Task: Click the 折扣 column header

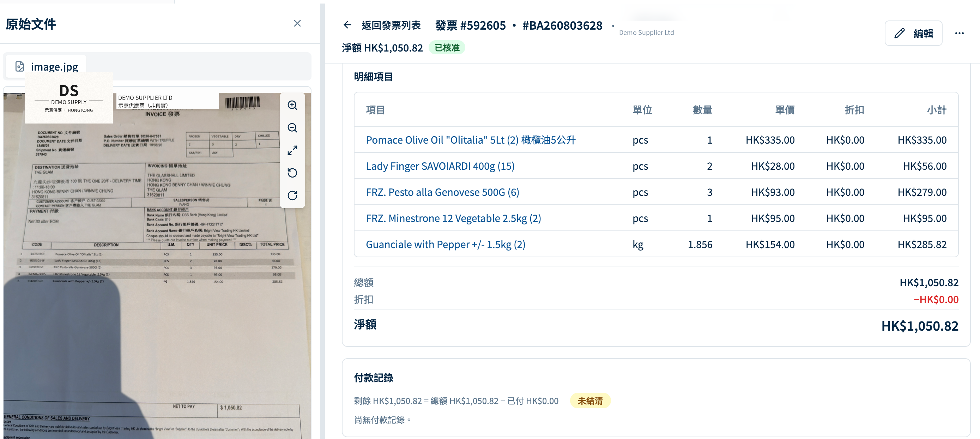Action: click(x=854, y=110)
